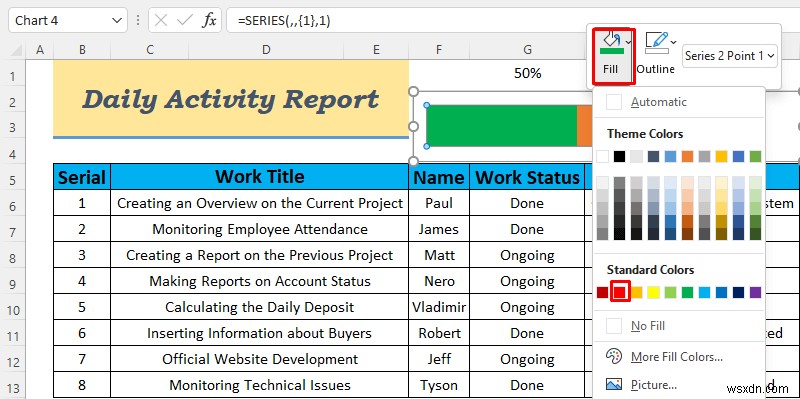The width and height of the screenshot is (800, 399).
Task: Choose the Automatic fill option
Action: [679, 102]
